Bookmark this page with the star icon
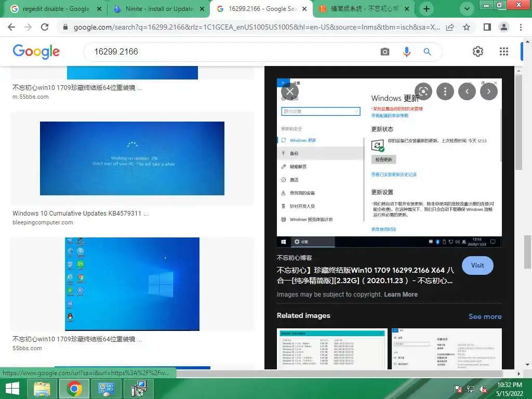 tap(467, 27)
